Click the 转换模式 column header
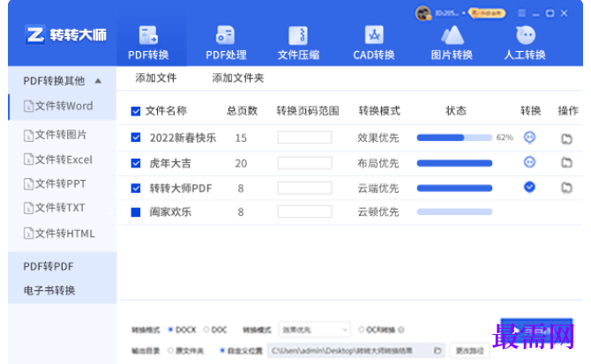 click(379, 111)
